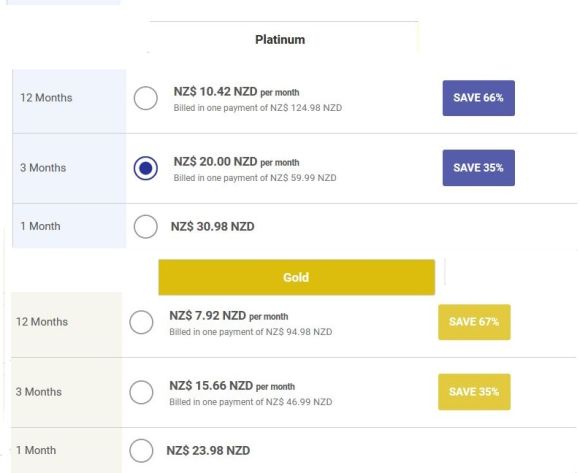Click the yellow SAVE 67% badge
Viewport: 580px width, 473px height.
(x=474, y=322)
